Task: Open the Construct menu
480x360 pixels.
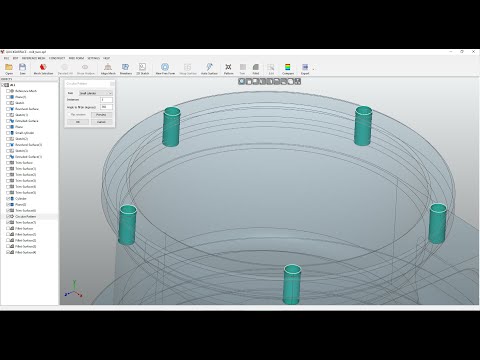Action: (x=57, y=58)
